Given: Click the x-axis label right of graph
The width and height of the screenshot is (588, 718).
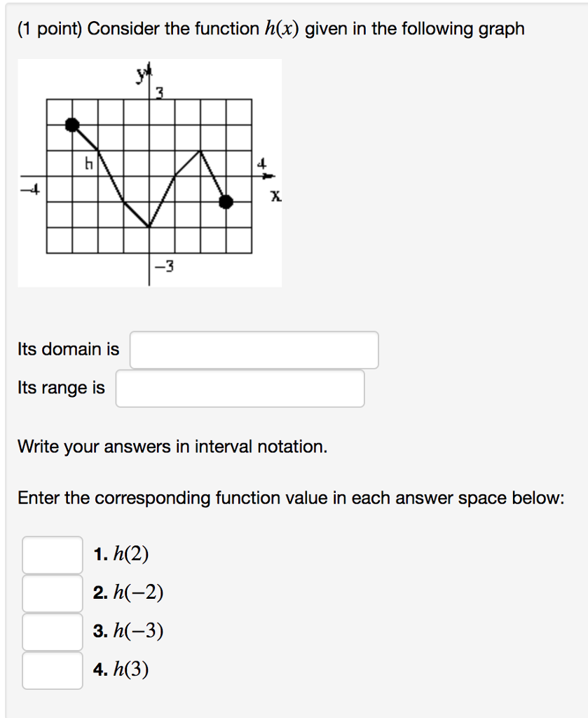Looking at the screenshot, I should (x=276, y=198).
